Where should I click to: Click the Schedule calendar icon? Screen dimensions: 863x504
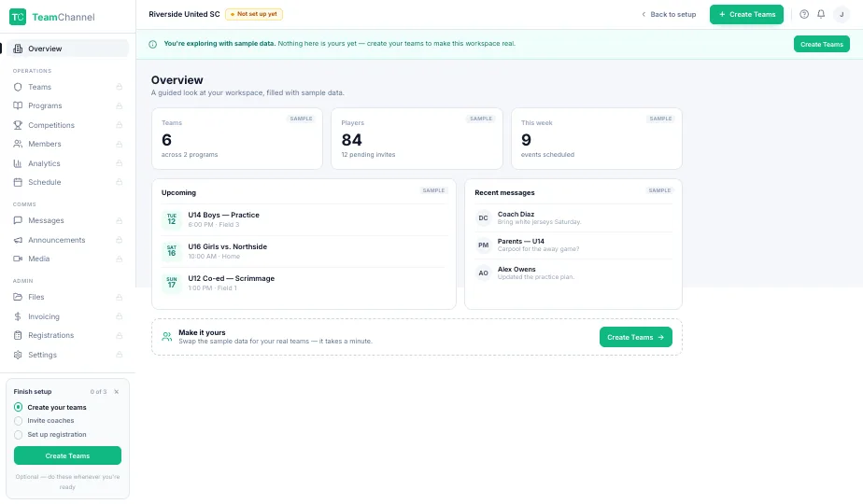[18, 182]
